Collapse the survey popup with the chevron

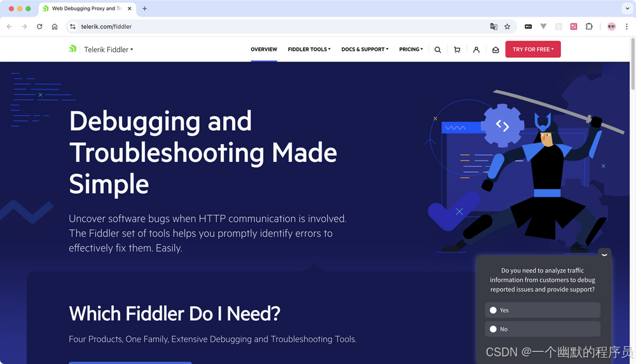tap(604, 254)
